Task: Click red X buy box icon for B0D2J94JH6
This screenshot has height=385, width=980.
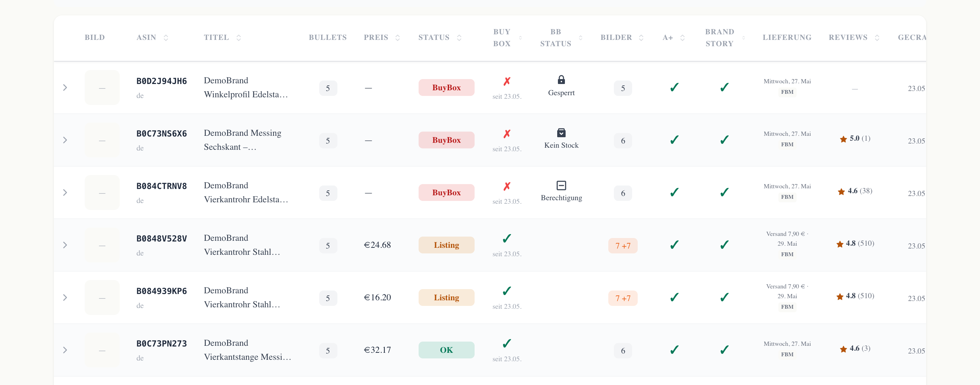Action: 507,81
